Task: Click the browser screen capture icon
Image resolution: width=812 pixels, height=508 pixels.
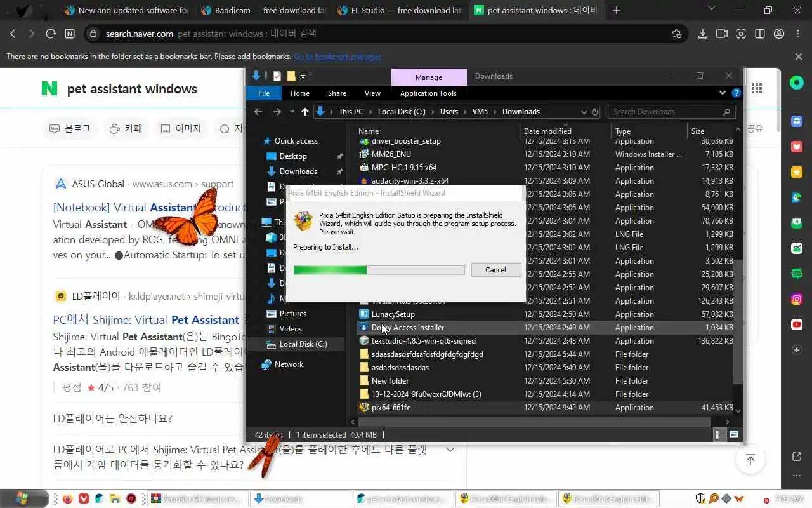Action: [x=741, y=34]
